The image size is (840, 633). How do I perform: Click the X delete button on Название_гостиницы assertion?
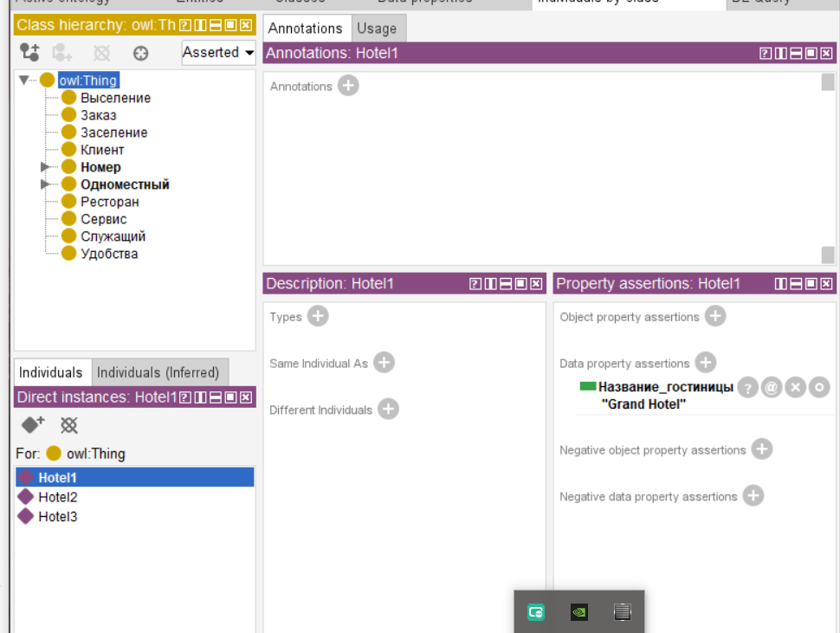tap(796, 387)
